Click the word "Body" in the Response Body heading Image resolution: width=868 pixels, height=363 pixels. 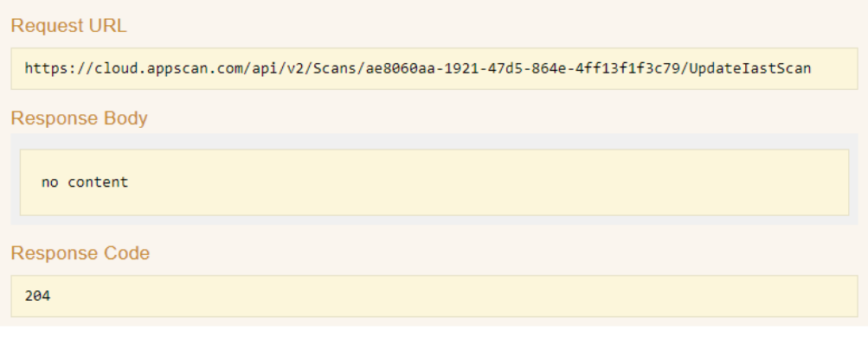[x=125, y=118]
